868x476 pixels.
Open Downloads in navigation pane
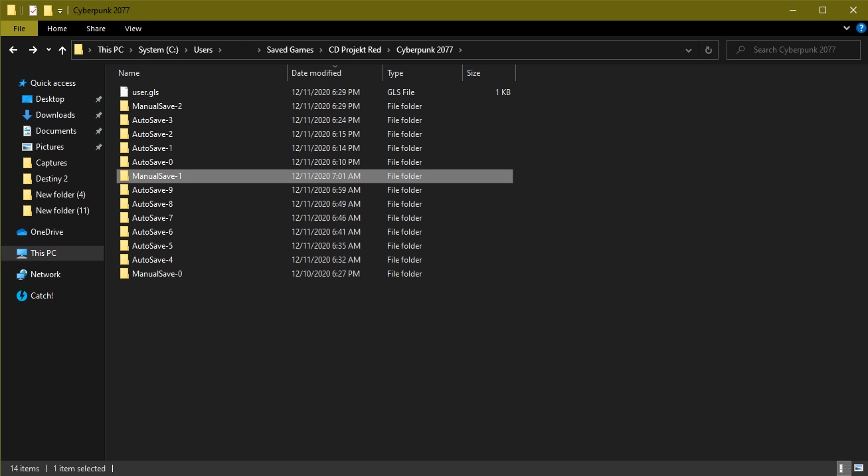(55, 115)
